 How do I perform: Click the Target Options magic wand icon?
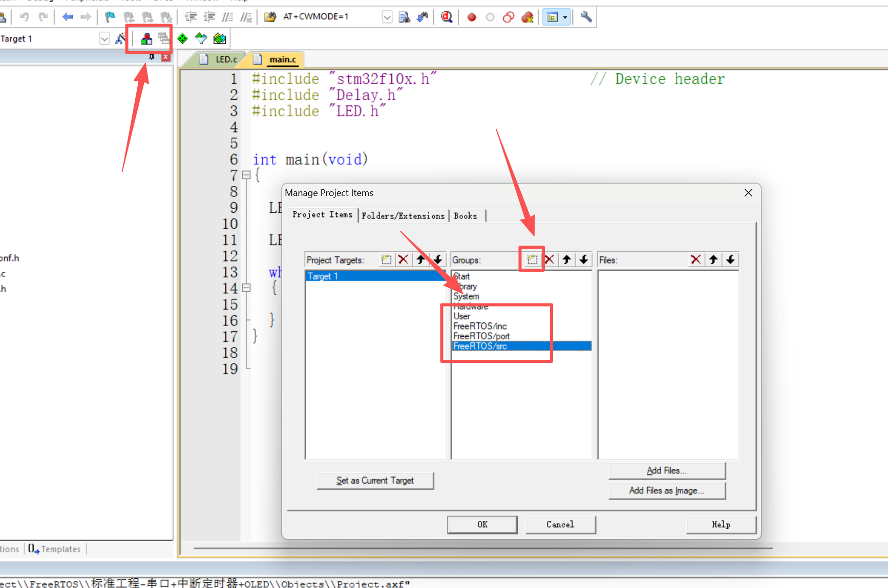[x=121, y=38]
